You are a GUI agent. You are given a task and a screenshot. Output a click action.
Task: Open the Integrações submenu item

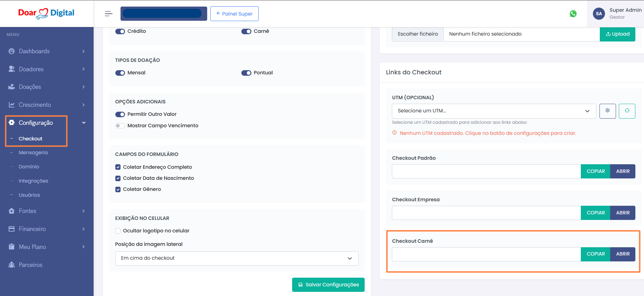click(x=33, y=181)
